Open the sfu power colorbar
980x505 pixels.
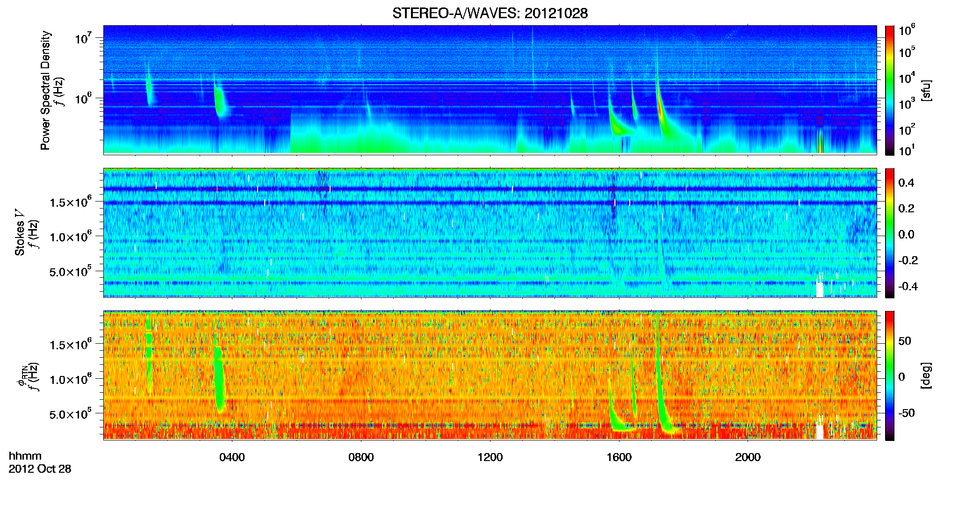(x=890, y=90)
